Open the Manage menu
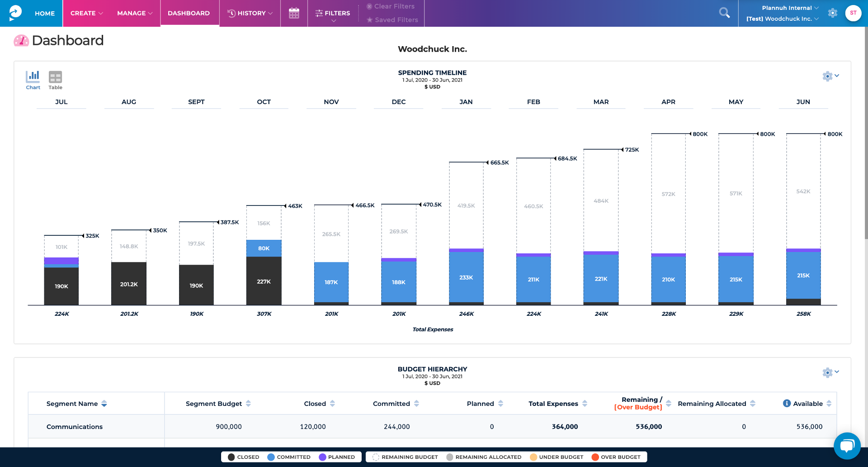The image size is (868, 467). tap(134, 13)
